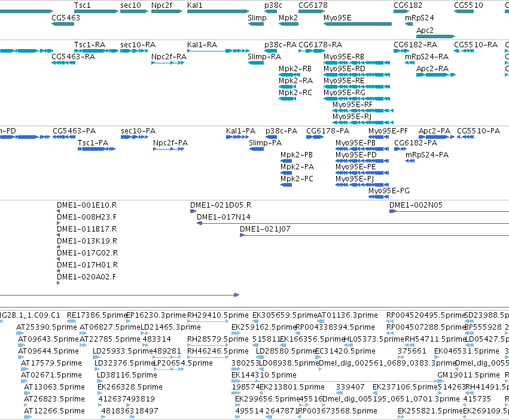Open the Kal1-PA protein label
Viewport: 509px width, 420px height.
click(241, 131)
